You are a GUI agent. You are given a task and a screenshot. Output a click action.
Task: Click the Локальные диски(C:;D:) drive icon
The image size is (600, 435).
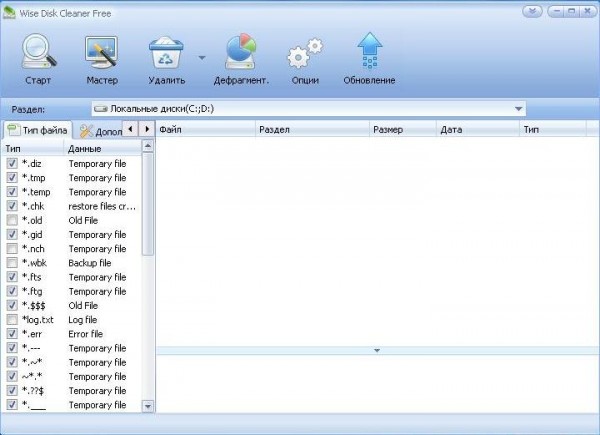(x=101, y=109)
